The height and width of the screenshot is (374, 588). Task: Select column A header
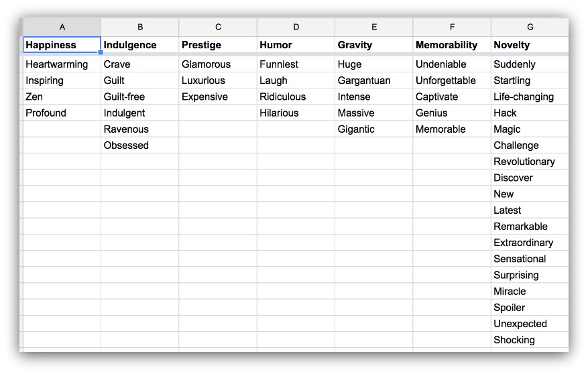coord(62,27)
